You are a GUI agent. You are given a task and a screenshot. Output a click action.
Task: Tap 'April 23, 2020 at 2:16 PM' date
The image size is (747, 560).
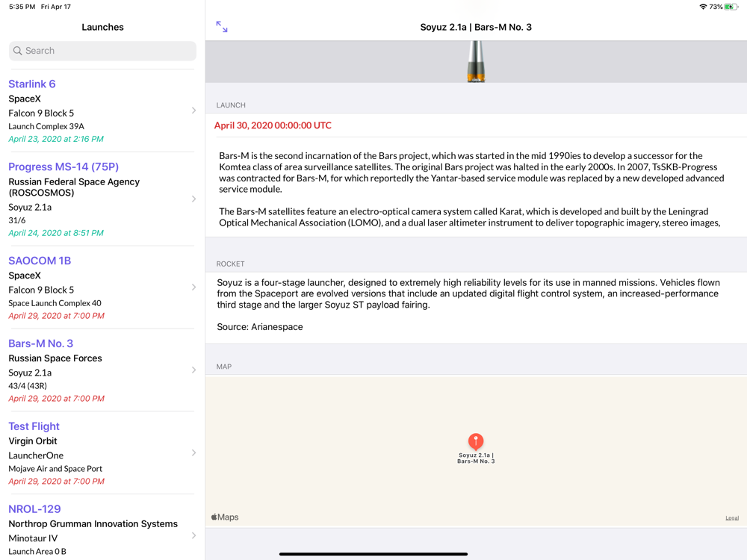pos(56,139)
